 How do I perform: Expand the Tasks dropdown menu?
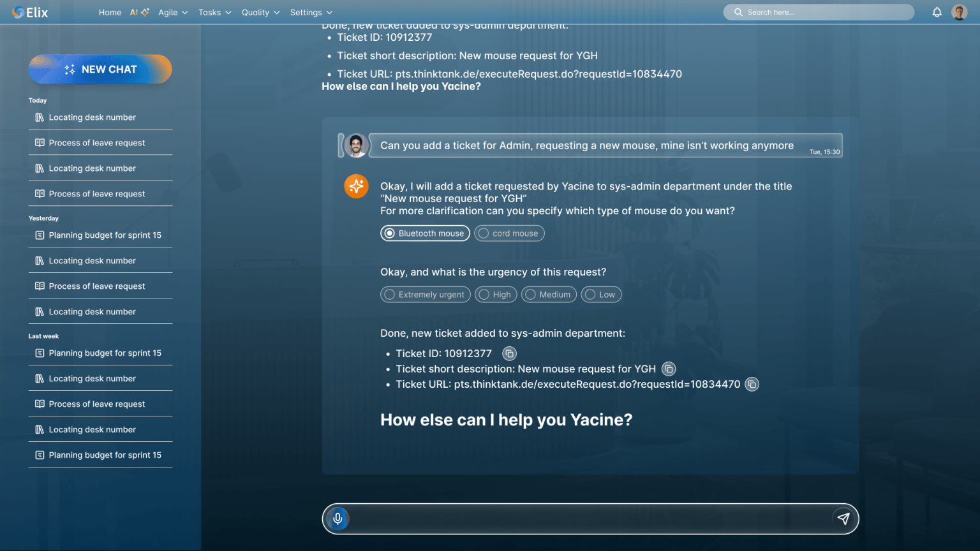tap(214, 12)
